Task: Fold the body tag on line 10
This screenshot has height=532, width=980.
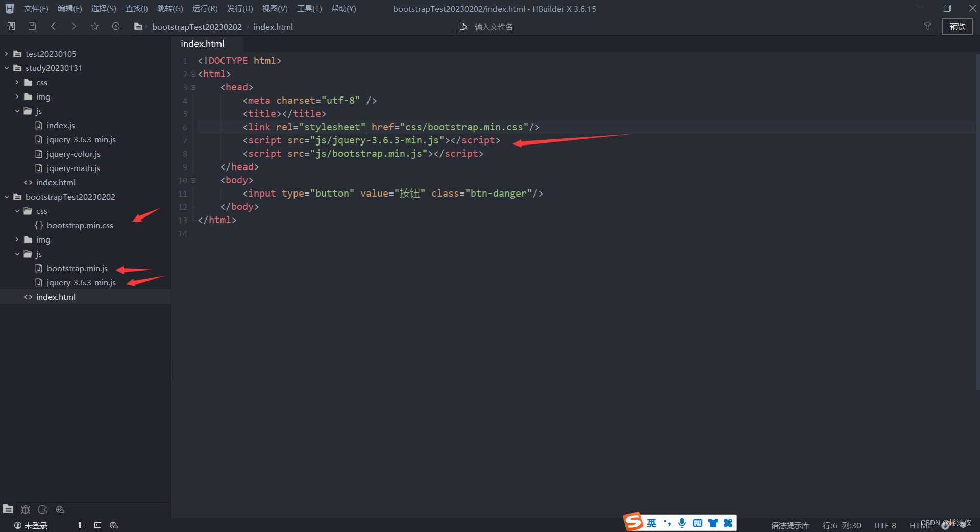Action: pyautogui.click(x=193, y=180)
